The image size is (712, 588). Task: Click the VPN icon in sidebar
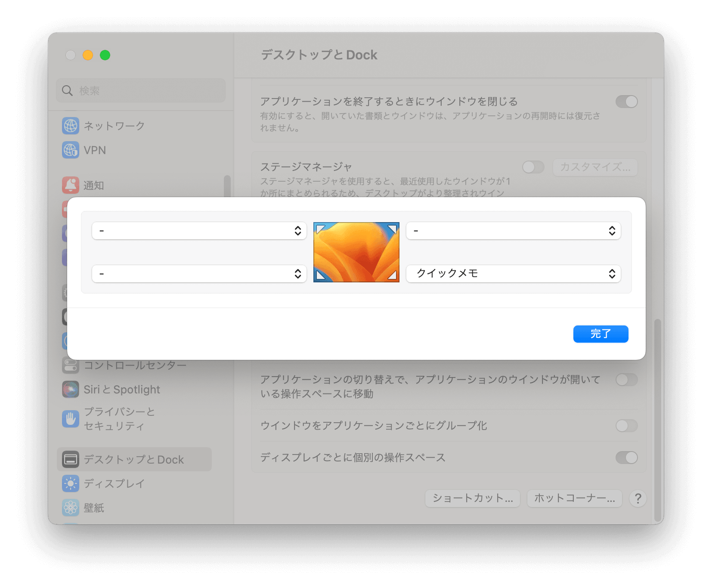click(71, 150)
